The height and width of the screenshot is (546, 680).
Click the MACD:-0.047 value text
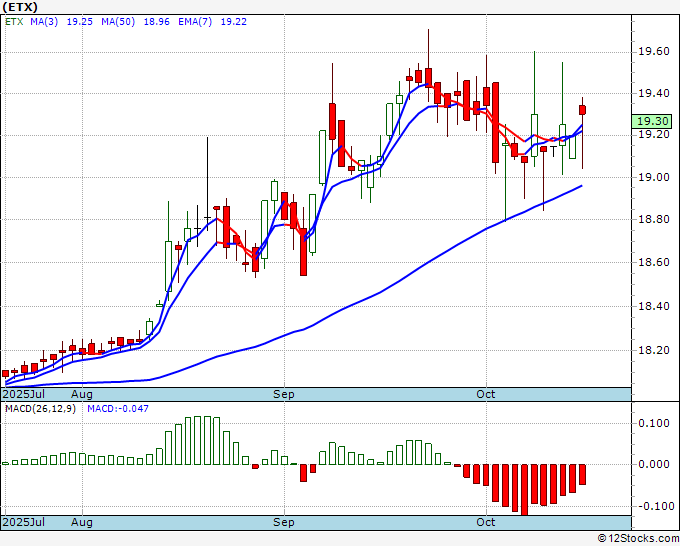[118, 409]
